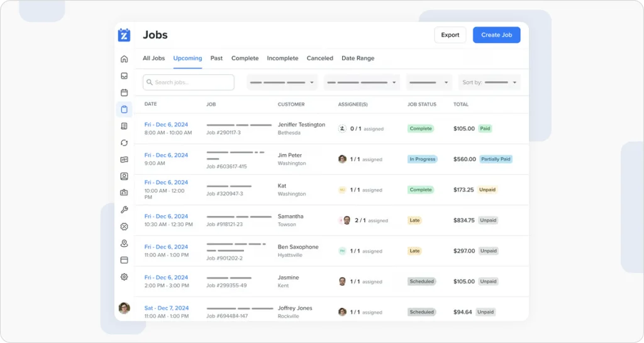Switch to the All Jobs tab
This screenshot has height=343, width=644.
pyautogui.click(x=153, y=59)
